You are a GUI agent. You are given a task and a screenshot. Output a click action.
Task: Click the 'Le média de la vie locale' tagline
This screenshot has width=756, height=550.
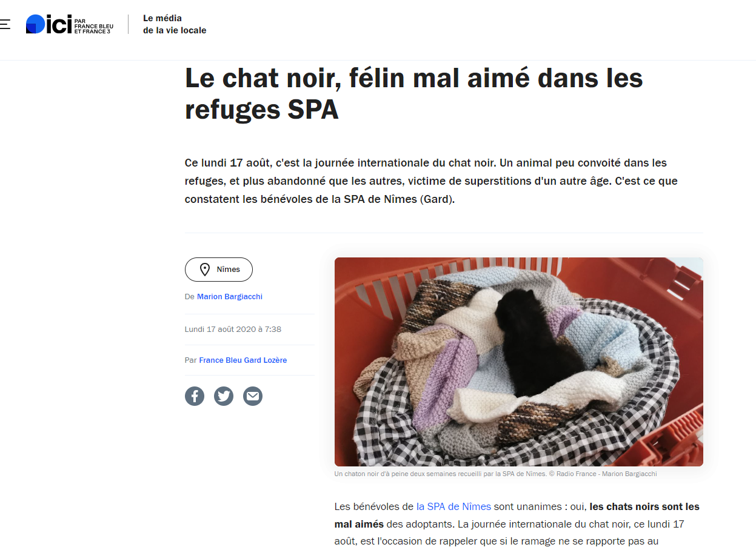pos(175,24)
